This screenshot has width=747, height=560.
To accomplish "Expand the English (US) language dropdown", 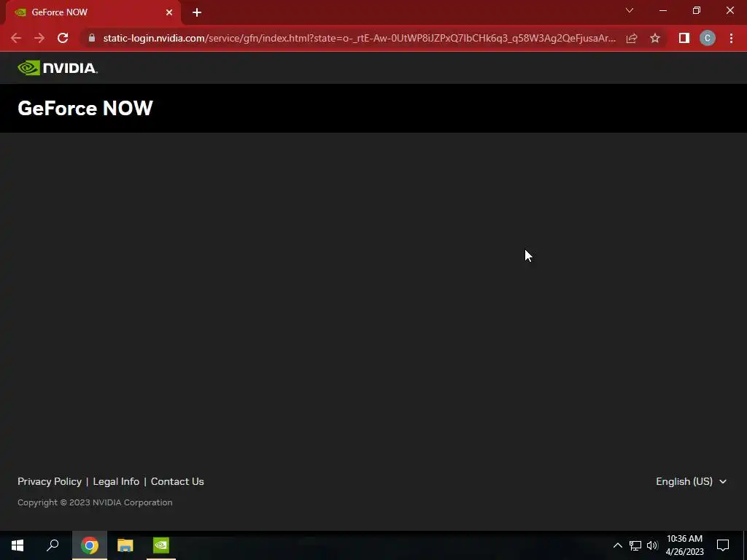I will pyautogui.click(x=692, y=481).
